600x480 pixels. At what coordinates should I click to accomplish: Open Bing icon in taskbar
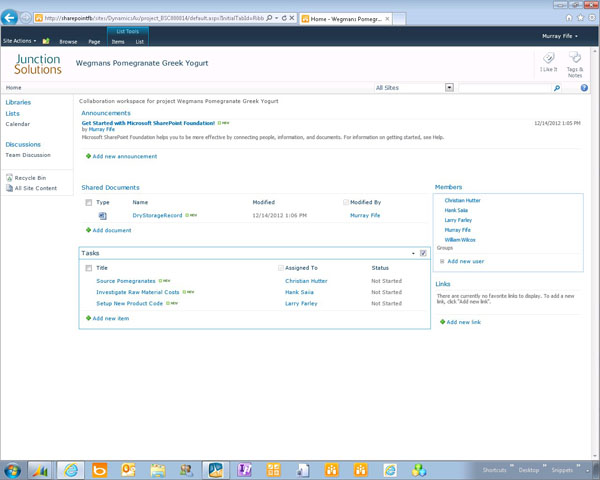(x=99, y=470)
